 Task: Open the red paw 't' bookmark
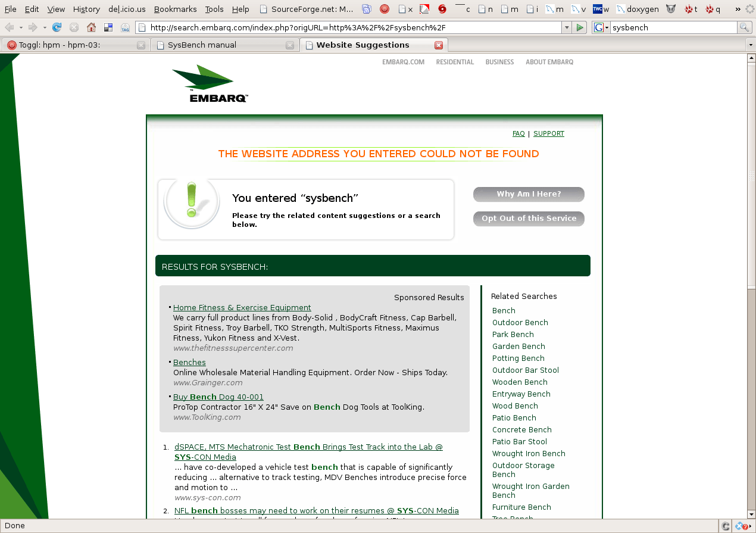tap(691, 9)
